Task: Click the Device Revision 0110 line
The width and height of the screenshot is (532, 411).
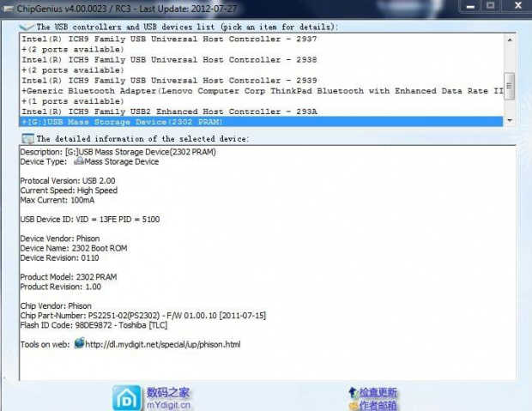Action: (x=59, y=258)
